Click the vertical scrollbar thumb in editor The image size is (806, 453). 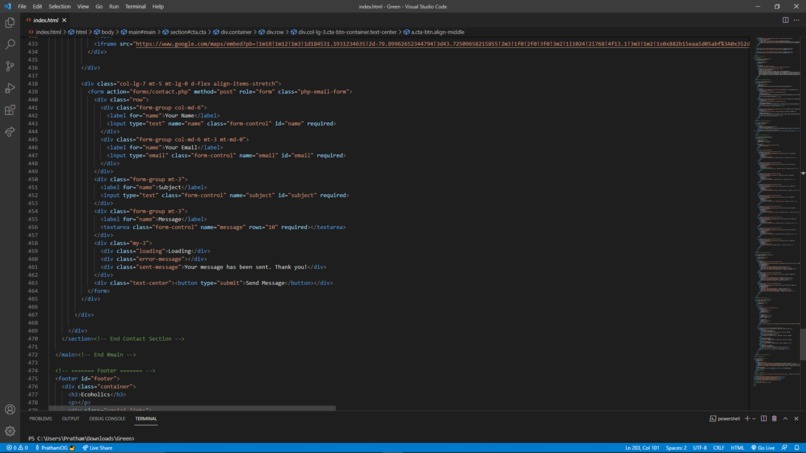pos(802,344)
